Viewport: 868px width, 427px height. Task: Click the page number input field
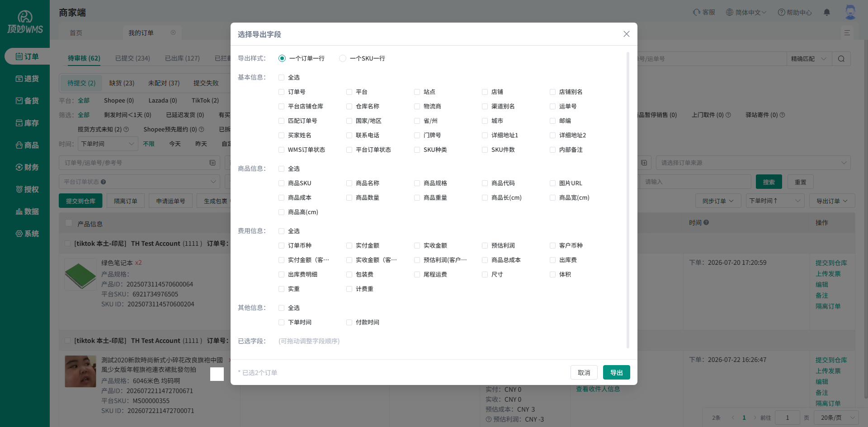pos(787,418)
